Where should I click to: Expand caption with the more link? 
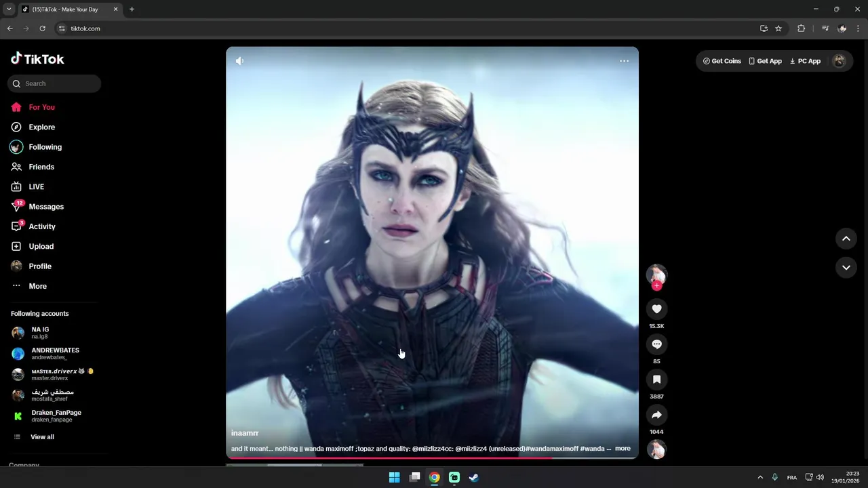pyautogui.click(x=623, y=449)
